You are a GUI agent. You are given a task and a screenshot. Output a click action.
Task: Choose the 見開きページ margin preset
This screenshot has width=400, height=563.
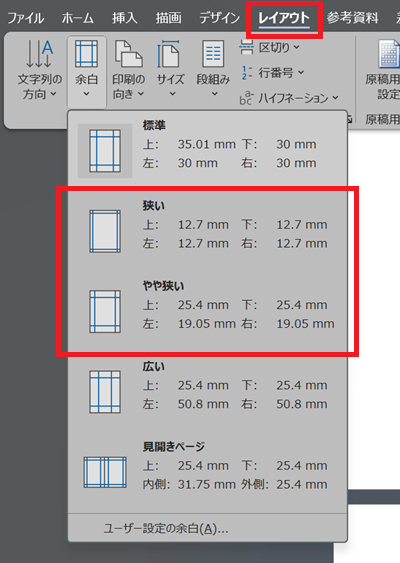click(x=208, y=471)
